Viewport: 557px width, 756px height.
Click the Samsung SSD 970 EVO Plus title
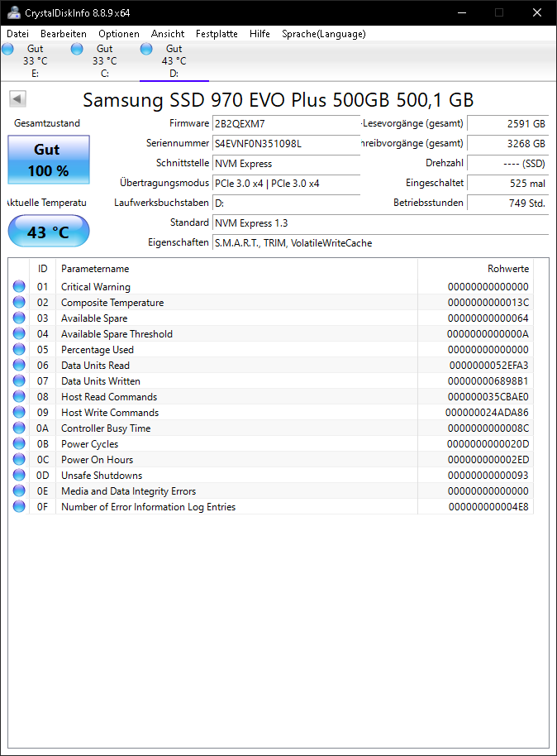278,100
